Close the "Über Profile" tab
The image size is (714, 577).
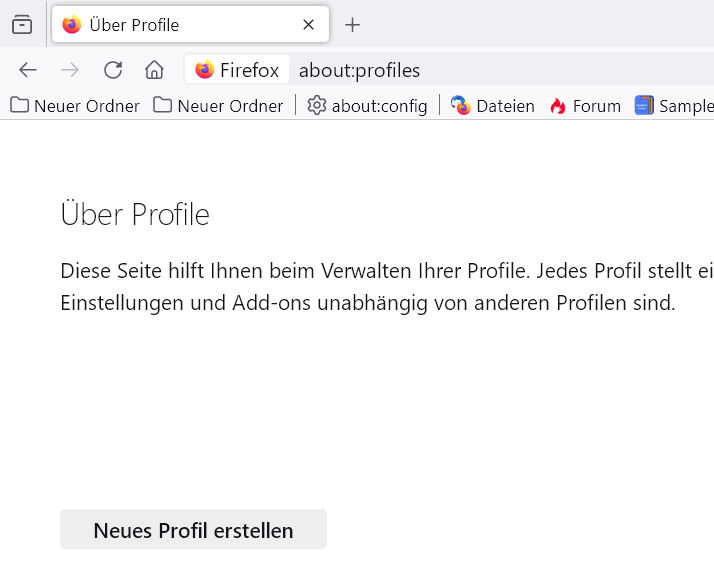tap(309, 25)
